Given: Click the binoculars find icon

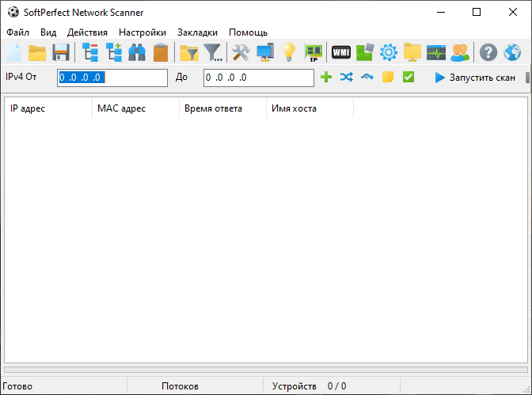Looking at the screenshot, I should 137,52.
